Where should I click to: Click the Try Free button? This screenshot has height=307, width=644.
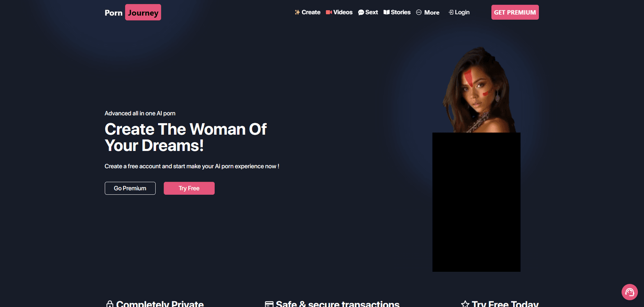(189, 188)
